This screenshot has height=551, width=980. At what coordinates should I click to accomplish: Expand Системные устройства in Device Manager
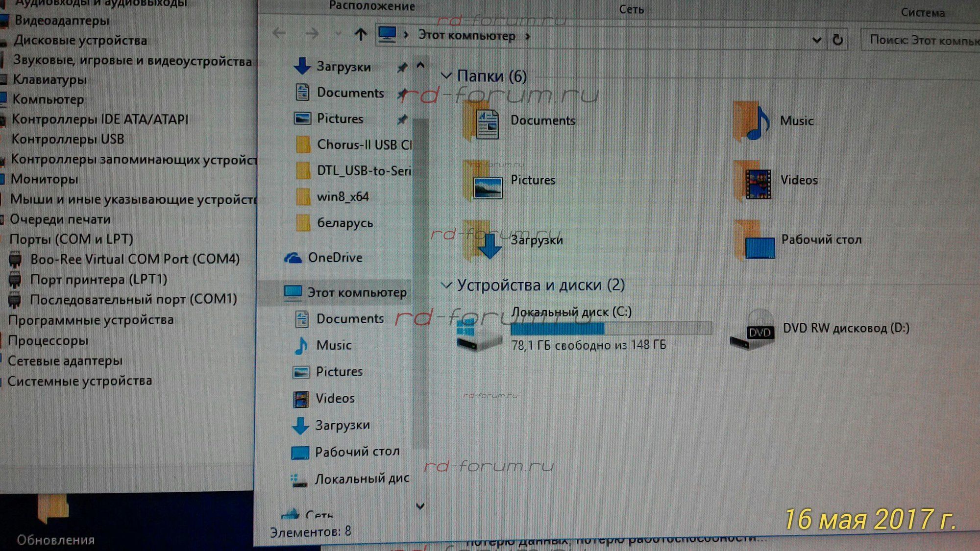pyautogui.click(x=80, y=381)
